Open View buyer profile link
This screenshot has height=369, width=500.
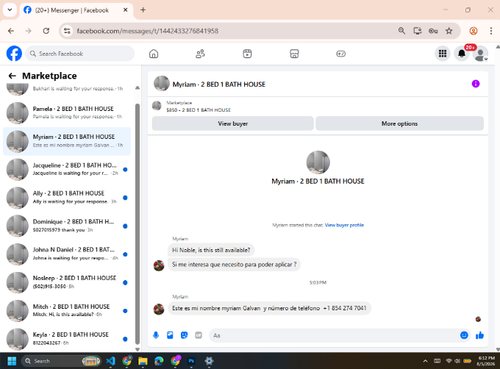pyautogui.click(x=344, y=225)
